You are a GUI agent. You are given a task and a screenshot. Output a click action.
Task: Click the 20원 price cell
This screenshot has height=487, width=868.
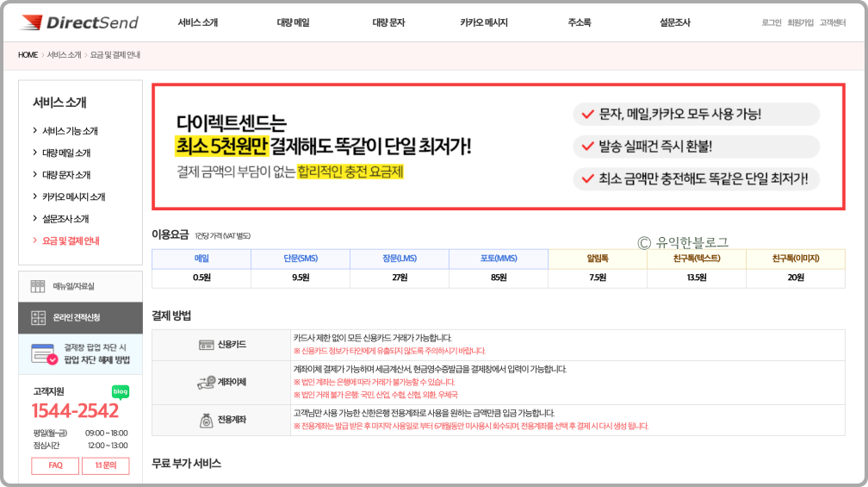pyautogui.click(x=796, y=278)
